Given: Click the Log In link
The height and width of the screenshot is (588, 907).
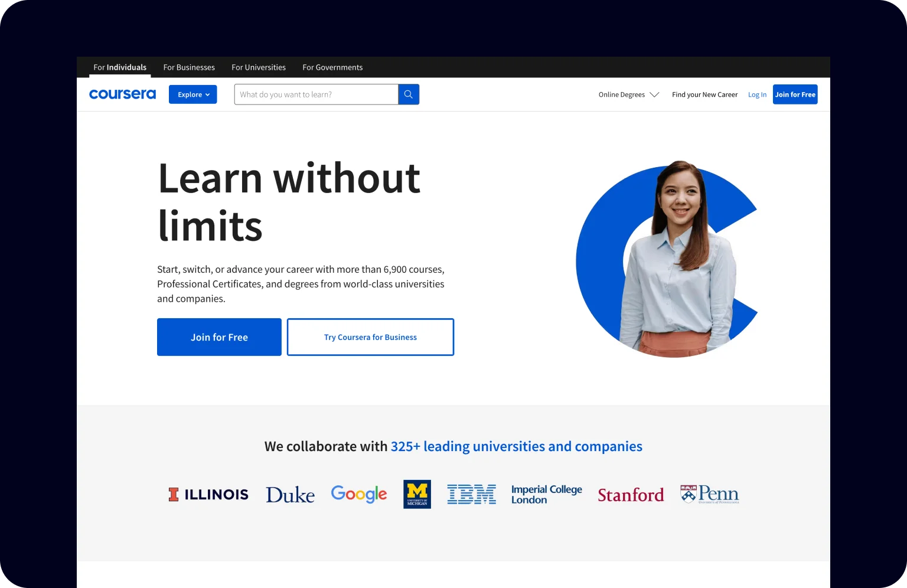Looking at the screenshot, I should click(757, 94).
